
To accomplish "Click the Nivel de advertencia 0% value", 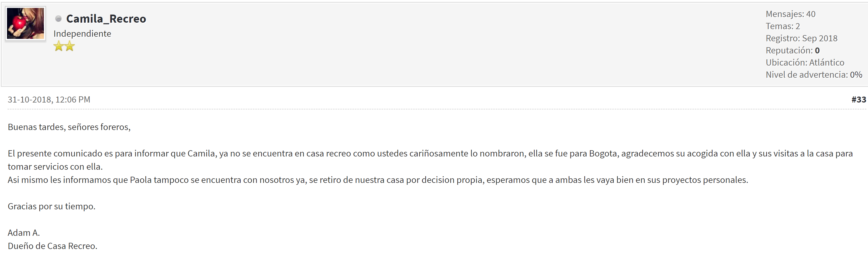I will [856, 75].
